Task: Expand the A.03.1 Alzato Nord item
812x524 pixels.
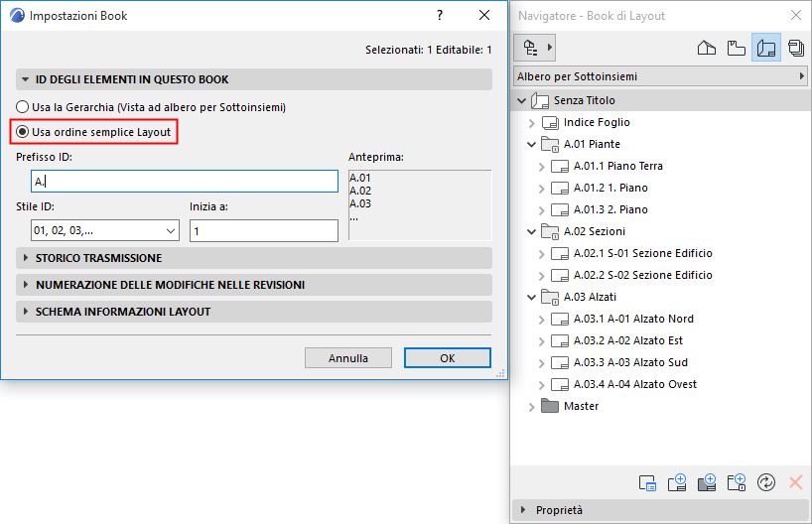Action: click(541, 320)
